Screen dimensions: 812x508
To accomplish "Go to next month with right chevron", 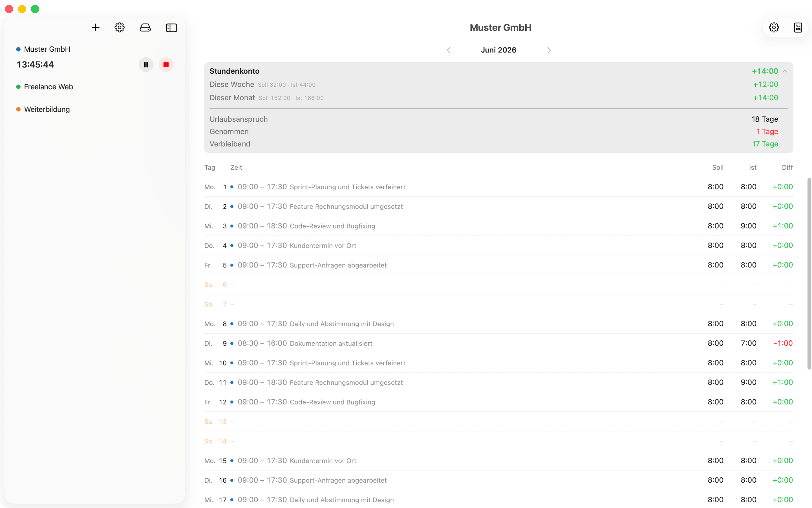I will pos(549,50).
